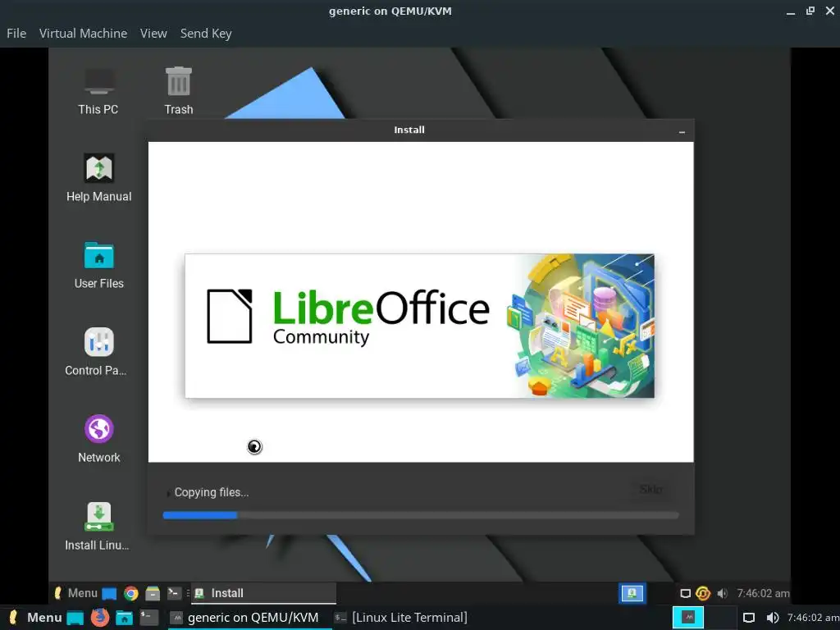Click the show desktop icon in guest taskbar
The image size is (840, 630).
click(x=109, y=594)
